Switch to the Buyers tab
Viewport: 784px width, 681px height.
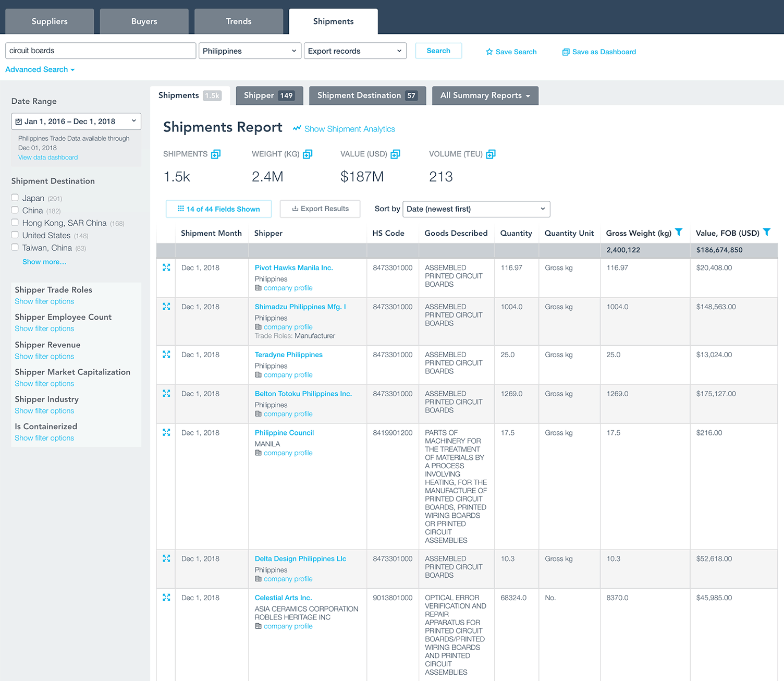pos(144,21)
